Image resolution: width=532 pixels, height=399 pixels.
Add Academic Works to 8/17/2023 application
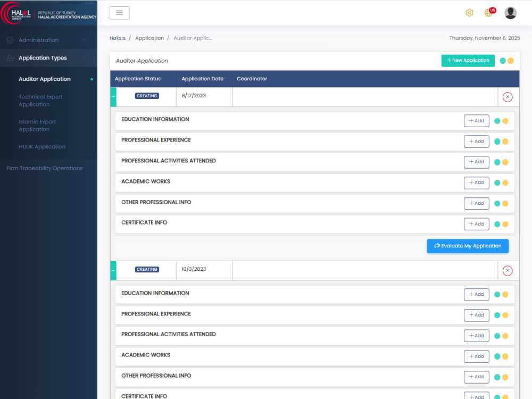click(x=476, y=182)
